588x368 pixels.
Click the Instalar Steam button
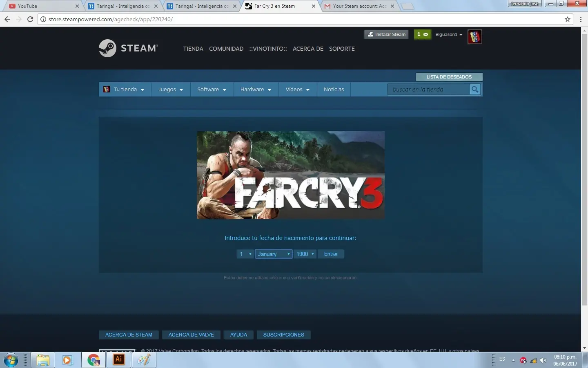click(x=386, y=35)
